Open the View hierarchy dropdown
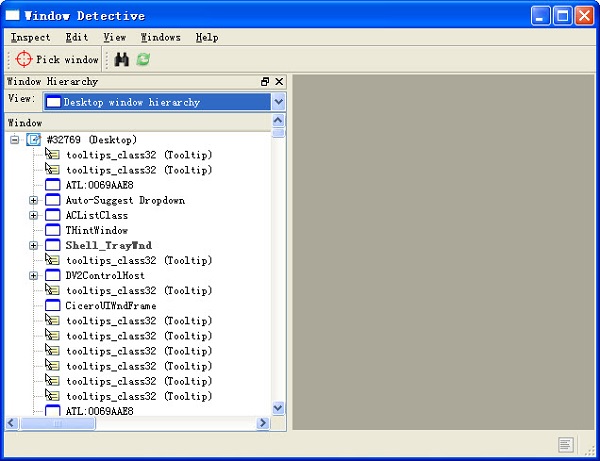Screen dimensions: 600x461 pos(278,102)
